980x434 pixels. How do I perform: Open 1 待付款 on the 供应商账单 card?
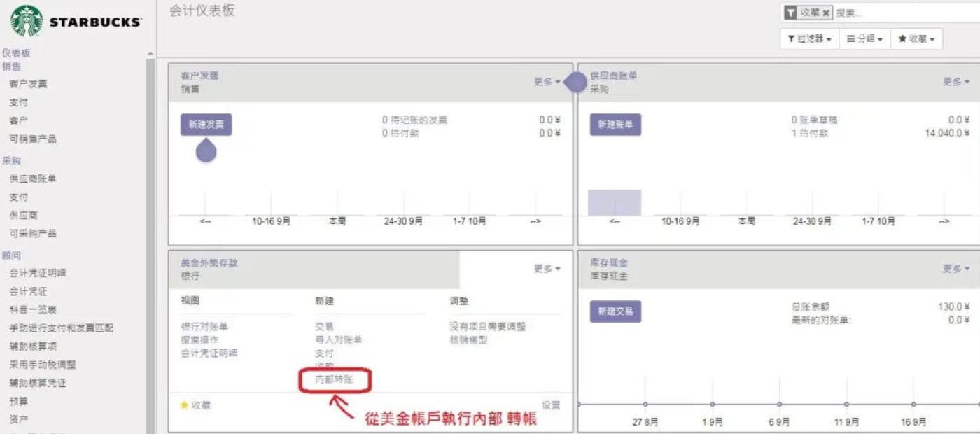click(x=809, y=133)
